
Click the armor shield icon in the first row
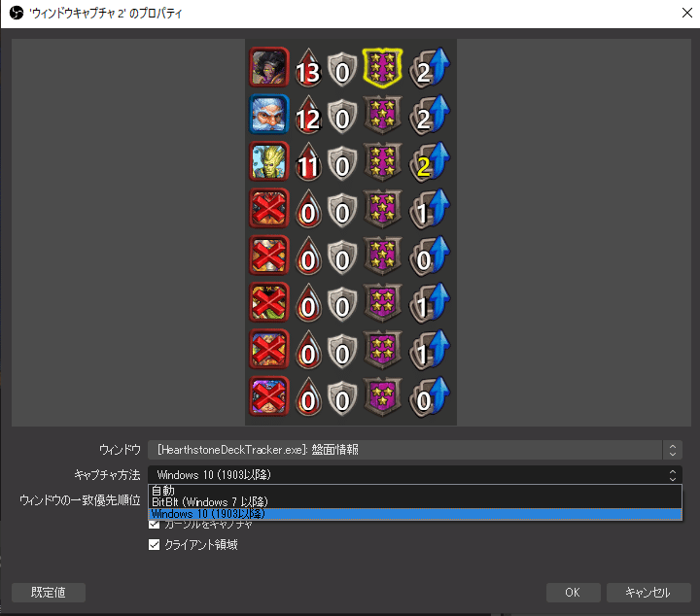click(x=342, y=69)
